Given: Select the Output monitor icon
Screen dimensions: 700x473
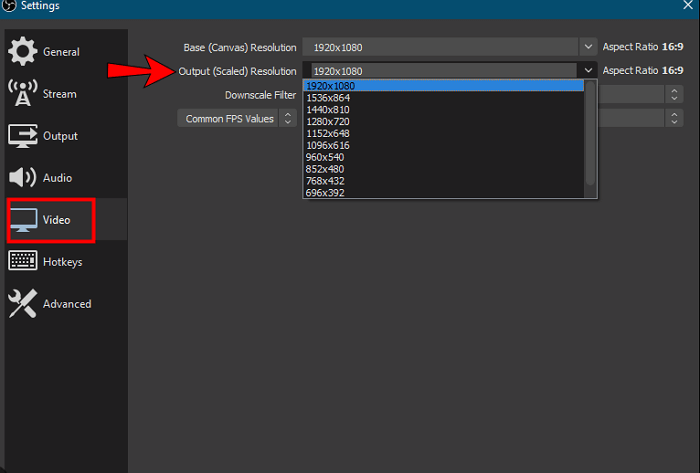Looking at the screenshot, I should (22, 136).
